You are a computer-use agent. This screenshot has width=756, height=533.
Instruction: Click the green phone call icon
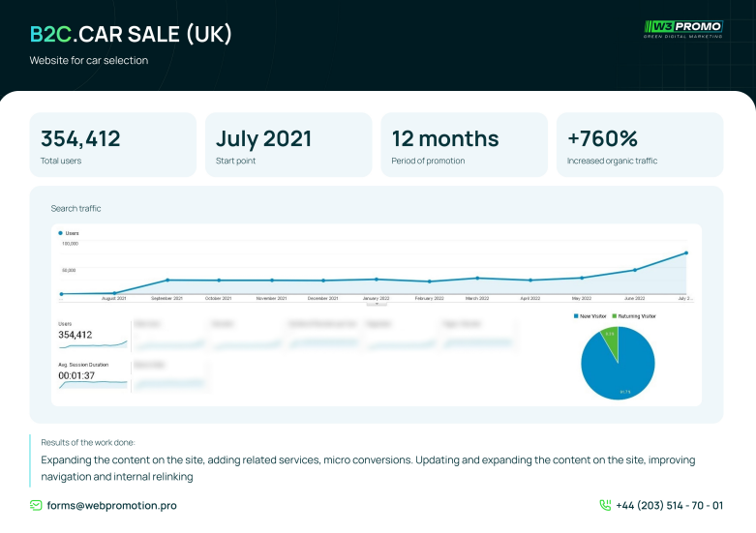pos(605,505)
